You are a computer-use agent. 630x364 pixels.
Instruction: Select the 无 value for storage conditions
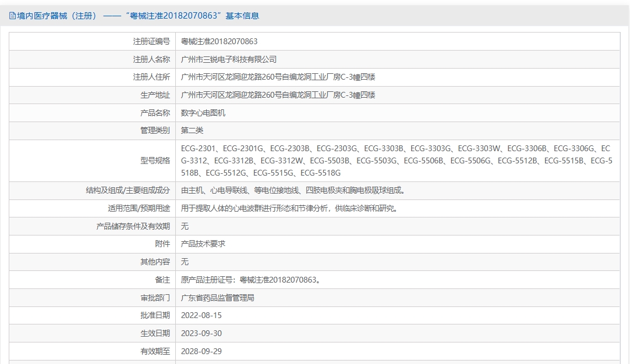185,226
